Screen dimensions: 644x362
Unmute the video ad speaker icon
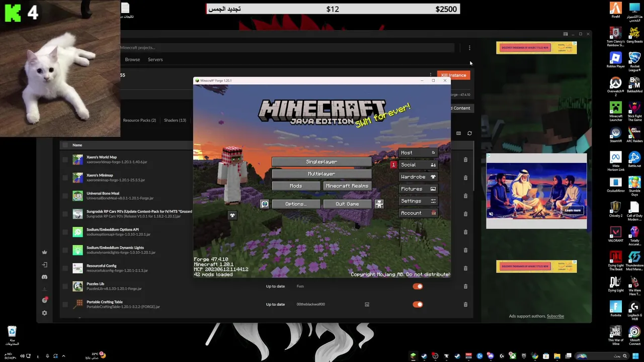tap(491, 214)
